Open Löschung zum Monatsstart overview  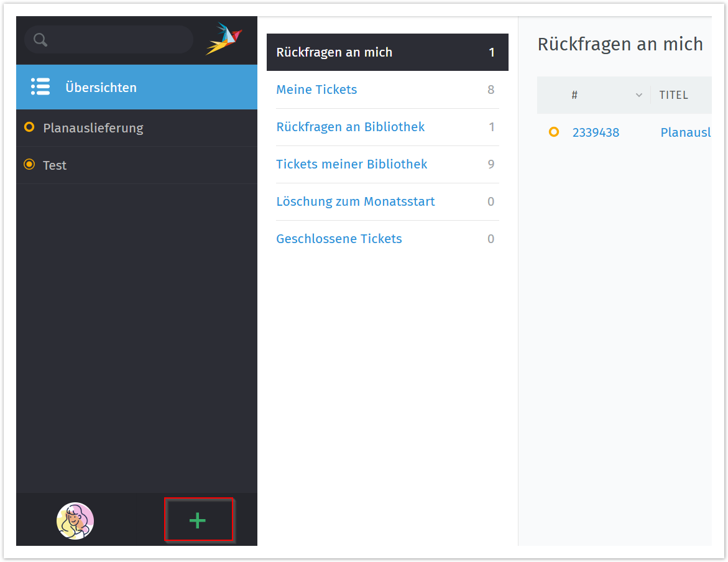pyautogui.click(x=355, y=201)
